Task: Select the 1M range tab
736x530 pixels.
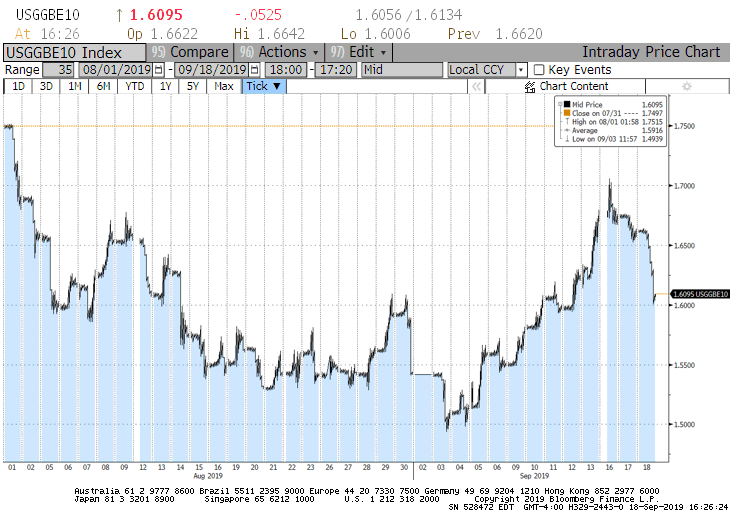Action: click(x=75, y=87)
